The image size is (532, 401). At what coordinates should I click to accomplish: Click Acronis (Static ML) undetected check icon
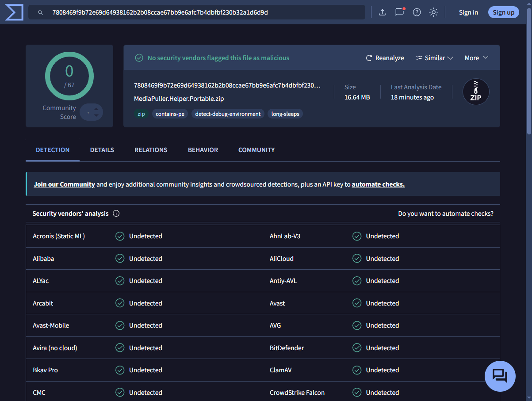point(120,236)
